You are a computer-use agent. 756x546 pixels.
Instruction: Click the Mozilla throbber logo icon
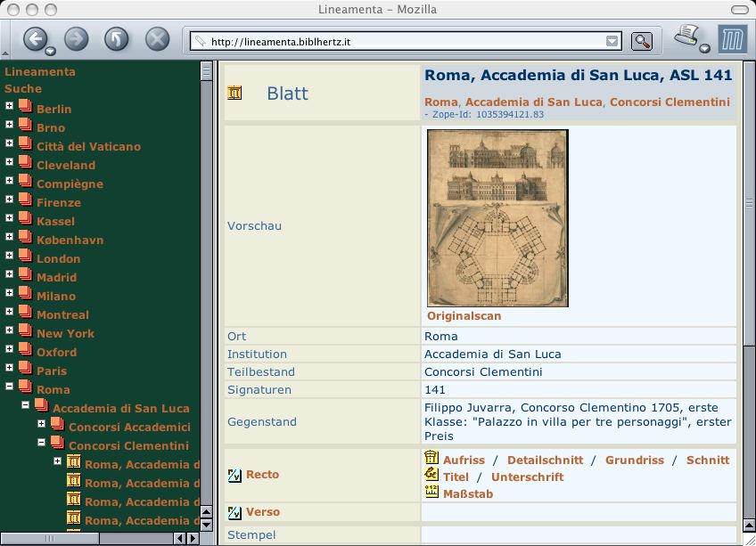click(x=732, y=39)
